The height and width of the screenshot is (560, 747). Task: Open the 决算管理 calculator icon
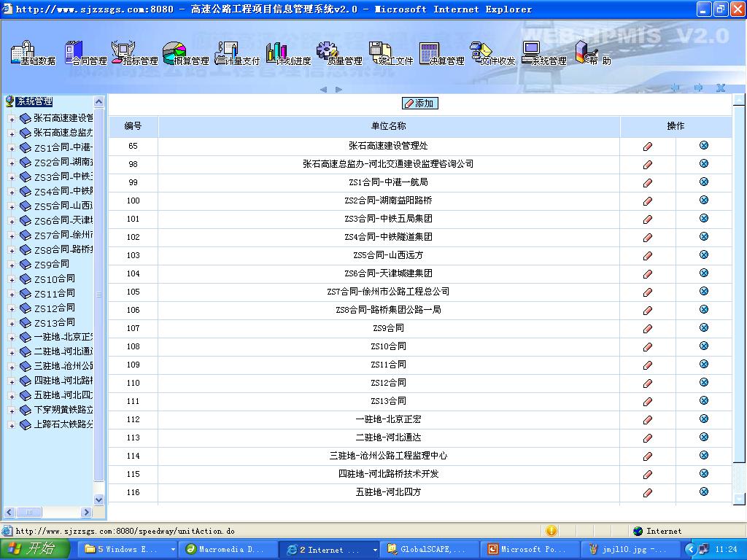click(x=441, y=53)
